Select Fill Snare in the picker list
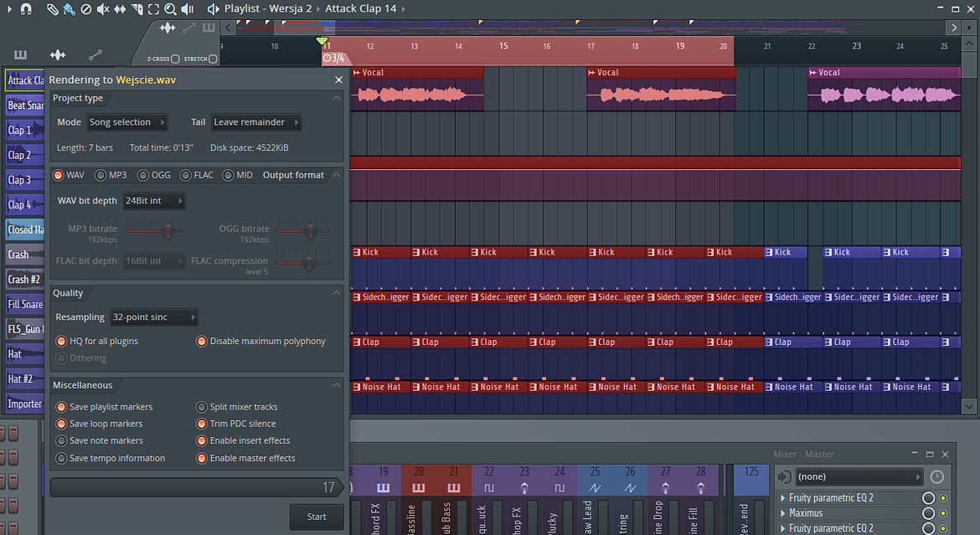The width and height of the screenshot is (980, 535). coord(24,305)
